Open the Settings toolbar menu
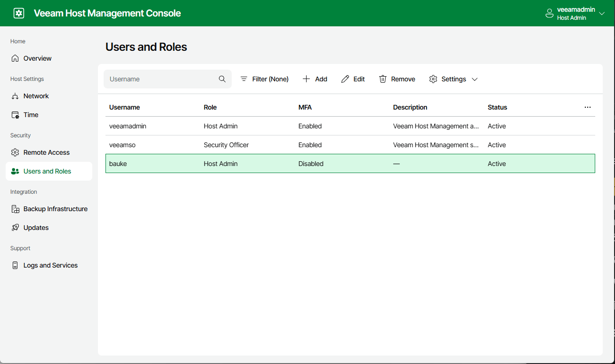The image size is (615, 364). click(x=453, y=79)
